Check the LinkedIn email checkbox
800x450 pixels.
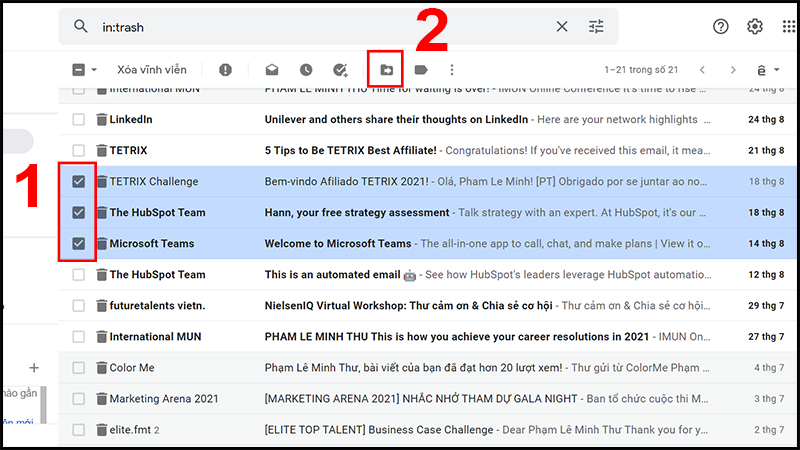(x=79, y=119)
